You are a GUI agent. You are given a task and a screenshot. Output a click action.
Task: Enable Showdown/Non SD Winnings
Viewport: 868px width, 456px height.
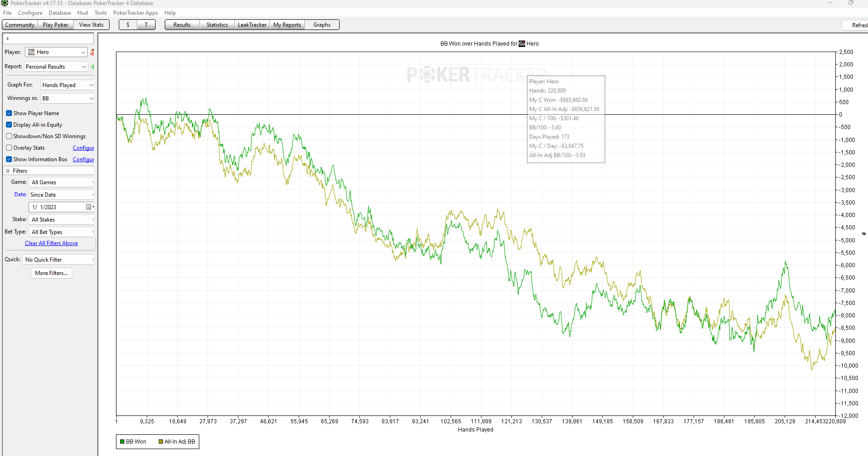coord(9,136)
